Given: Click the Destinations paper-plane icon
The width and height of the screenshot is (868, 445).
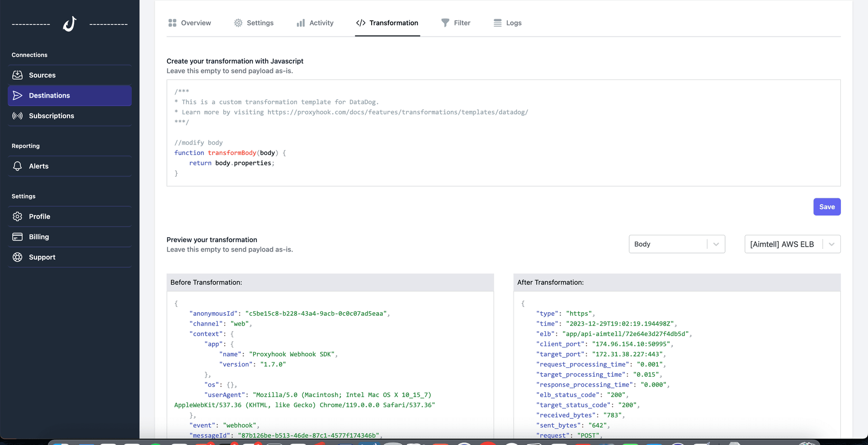Looking at the screenshot, I should 18,95.
